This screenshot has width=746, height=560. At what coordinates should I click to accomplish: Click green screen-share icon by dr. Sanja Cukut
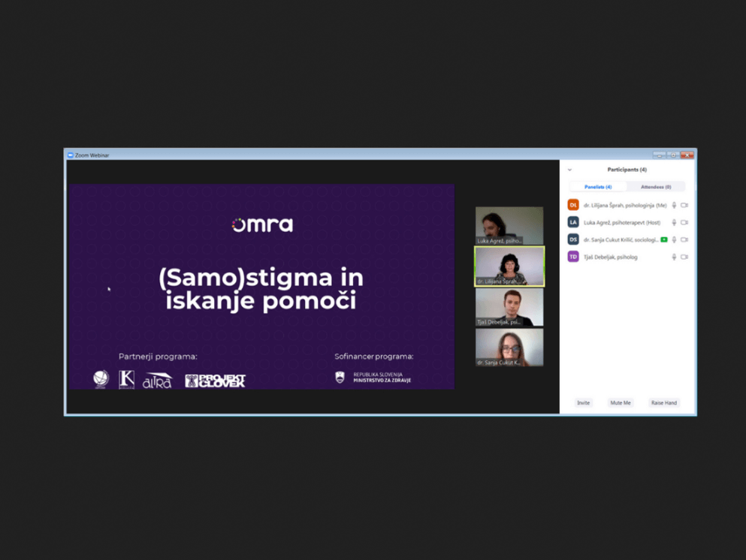pyautogui.click(x=664, y=239)
